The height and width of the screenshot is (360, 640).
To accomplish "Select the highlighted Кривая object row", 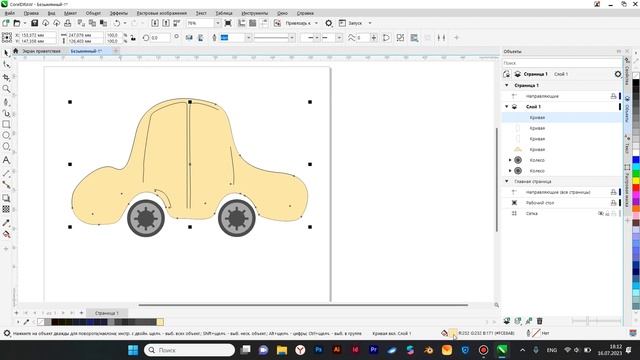I will [x=562, y=117].
